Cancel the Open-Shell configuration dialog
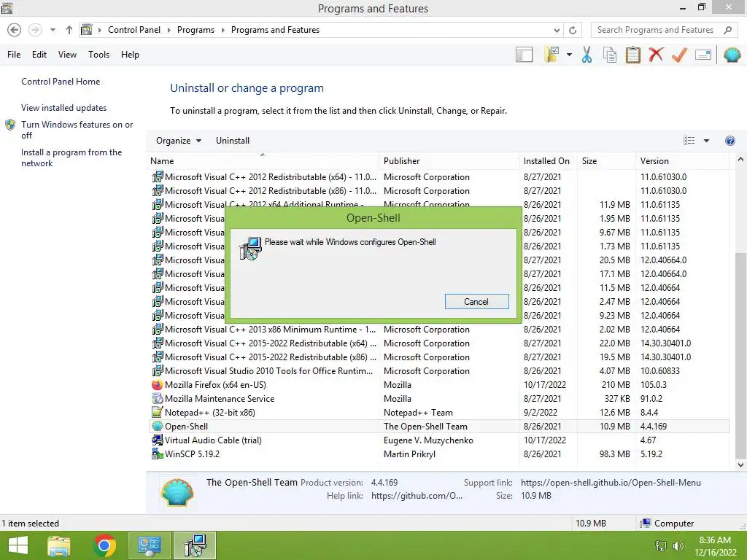Image resolution: width=747 pixels, height=560 pixels. click(x=476, y=301)
